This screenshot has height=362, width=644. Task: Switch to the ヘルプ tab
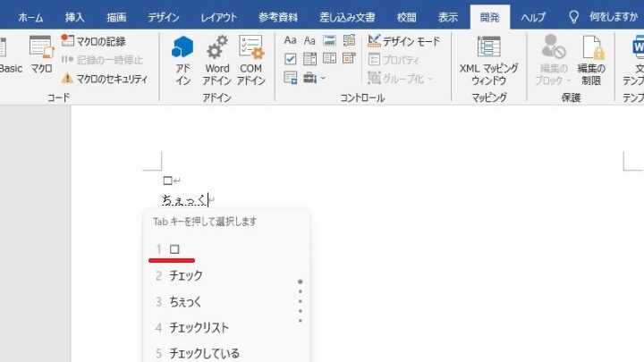pos(533,17)
